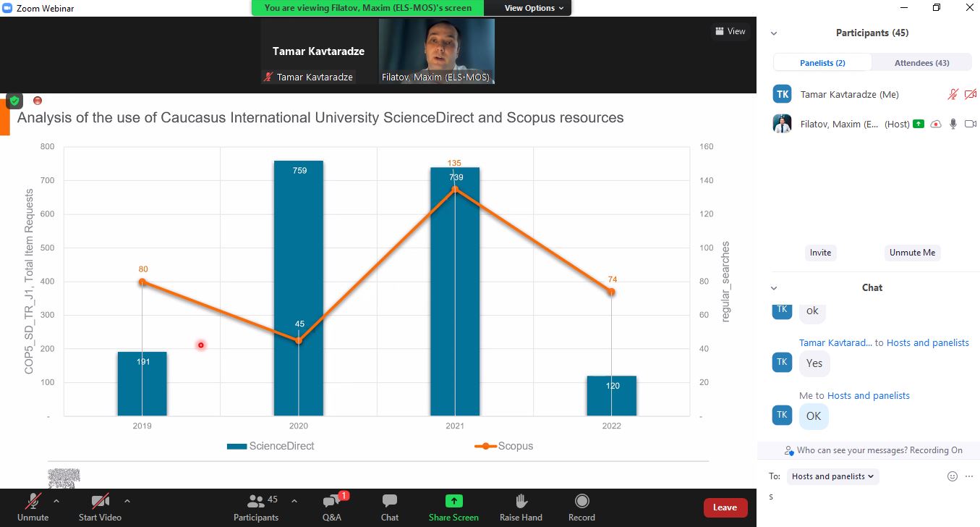Click the TK avatar beside the 'OK' message
Image resolution: width=980 pixels, height=527 pixels.
[782, 415]
